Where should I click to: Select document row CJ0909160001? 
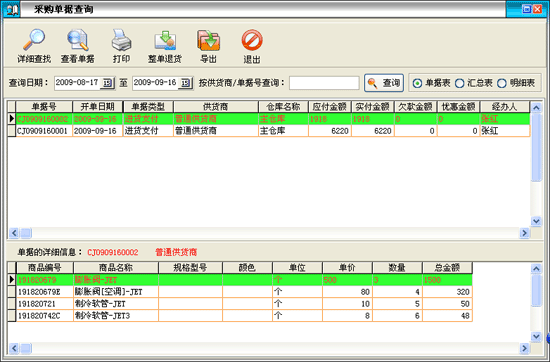click(269, 131)
